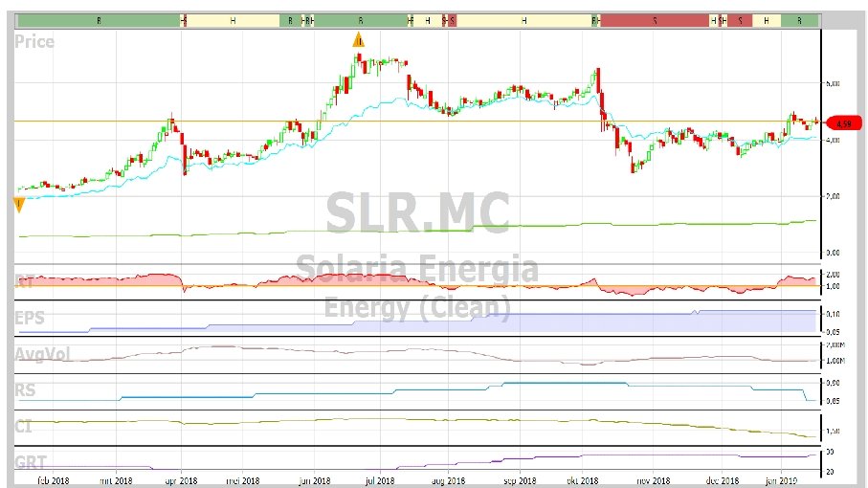Click the jan 2019 date label

point(781,480)
